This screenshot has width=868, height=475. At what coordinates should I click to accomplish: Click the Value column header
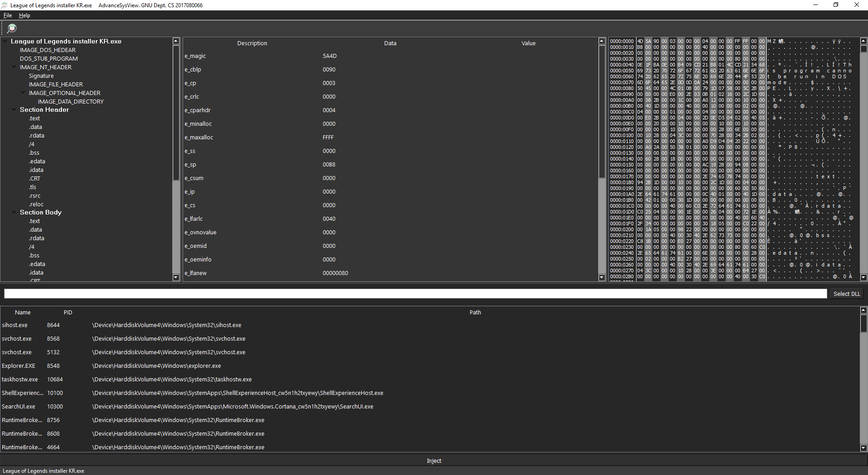click(x=528, y=43)
